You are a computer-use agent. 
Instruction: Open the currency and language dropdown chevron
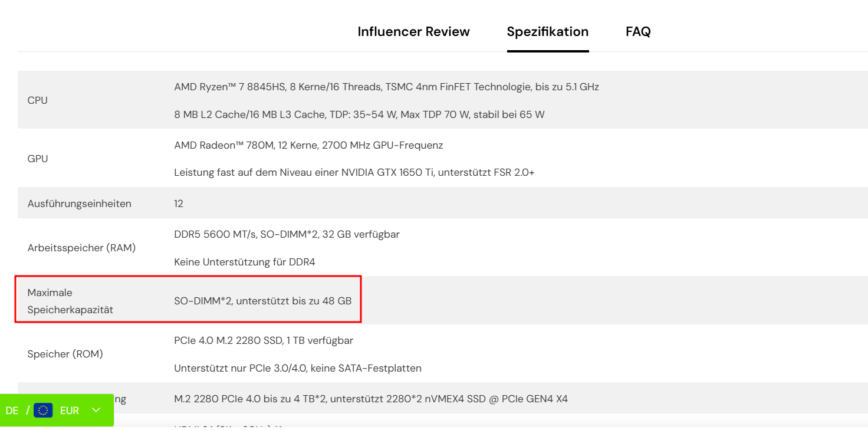coord(96,411)
